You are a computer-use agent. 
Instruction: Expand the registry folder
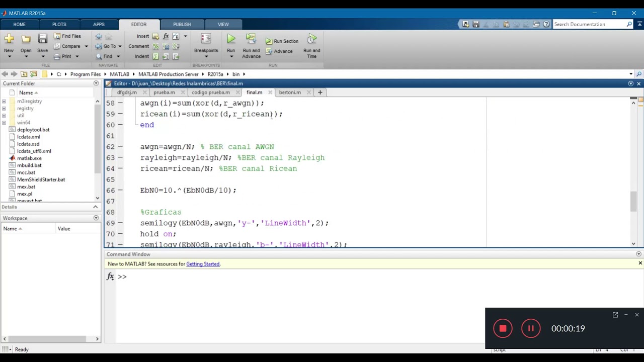[4, 109]
